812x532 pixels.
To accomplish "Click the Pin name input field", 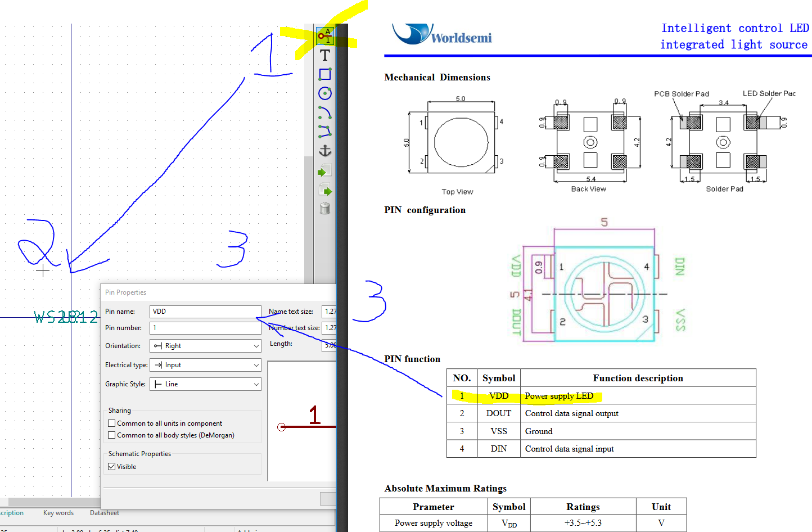I will coord(205,312).
